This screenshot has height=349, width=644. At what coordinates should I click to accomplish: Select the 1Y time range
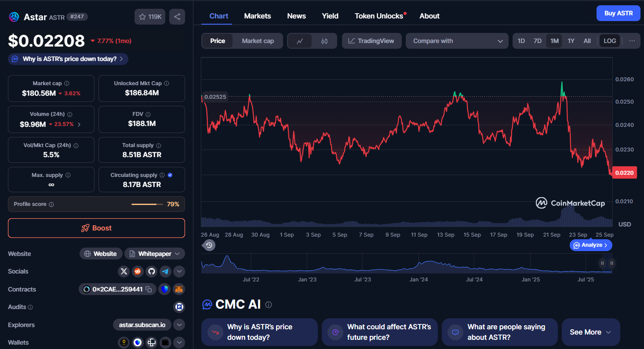tap(571, 41)
